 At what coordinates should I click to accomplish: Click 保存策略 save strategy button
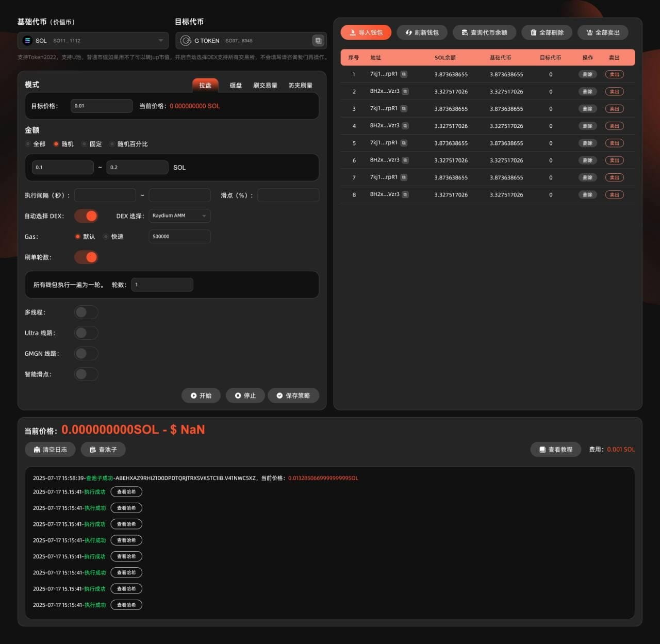click(293, 395)
